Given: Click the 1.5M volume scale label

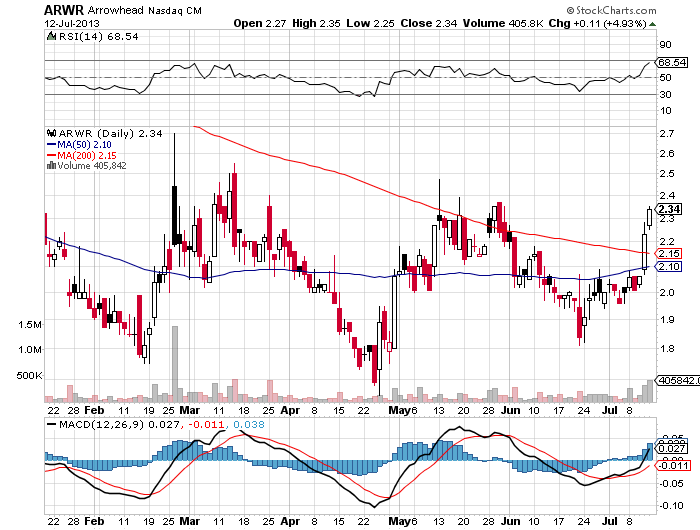Looking at the screenshot, I should point(29,325).
